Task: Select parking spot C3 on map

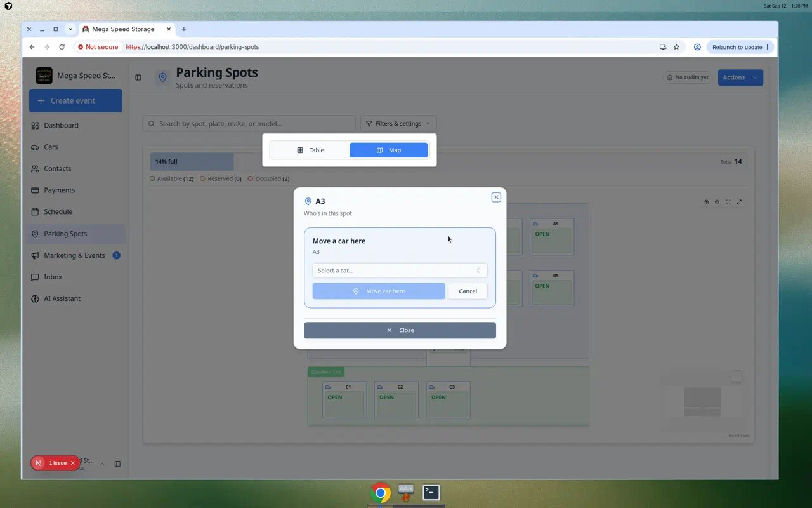Action: click(449, 400)
